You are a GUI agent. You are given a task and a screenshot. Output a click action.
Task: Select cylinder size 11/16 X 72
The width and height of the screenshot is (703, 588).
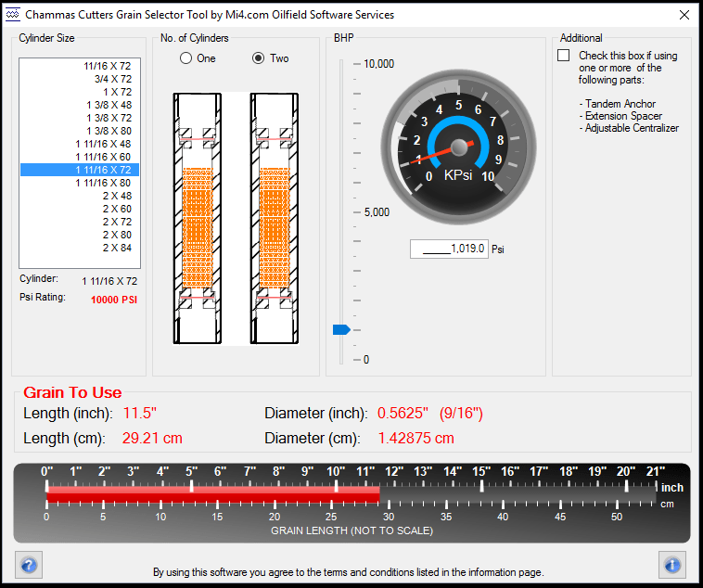[x=80, y=66]
